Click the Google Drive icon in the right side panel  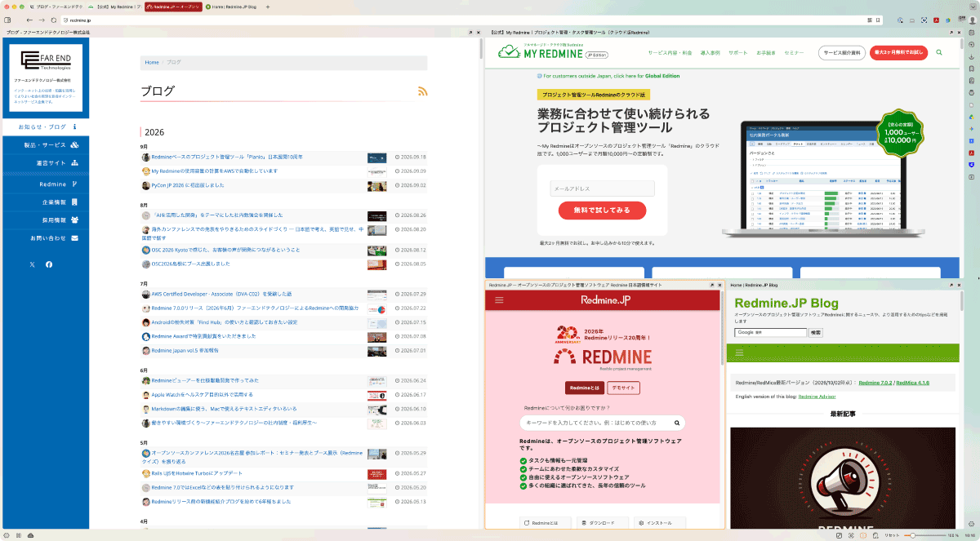pos(972,117)
